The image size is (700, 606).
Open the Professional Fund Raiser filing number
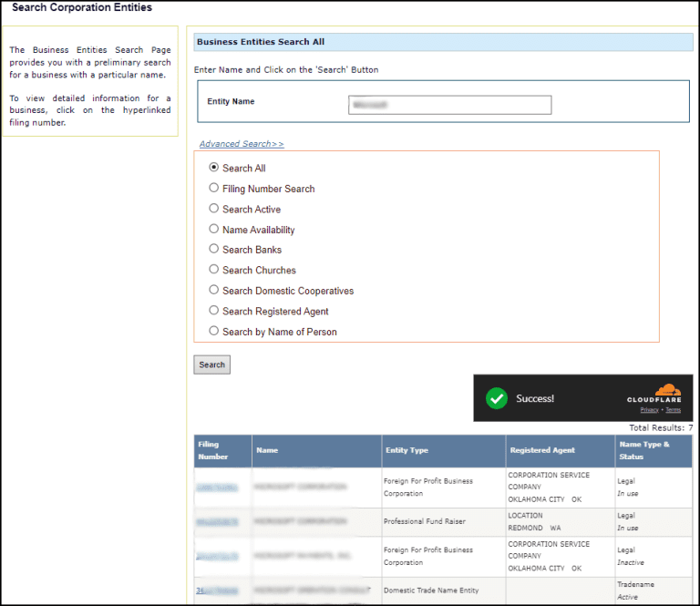coord(217,521)
